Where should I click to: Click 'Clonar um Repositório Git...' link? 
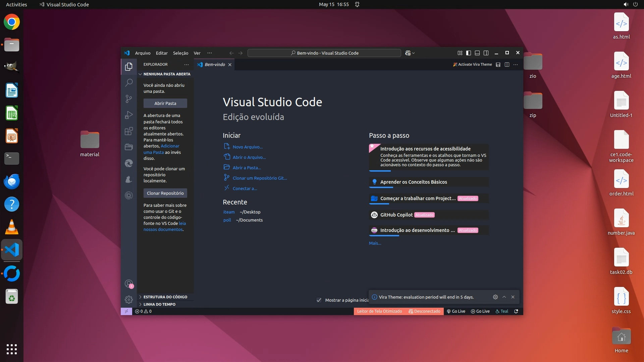click(260, 178)
